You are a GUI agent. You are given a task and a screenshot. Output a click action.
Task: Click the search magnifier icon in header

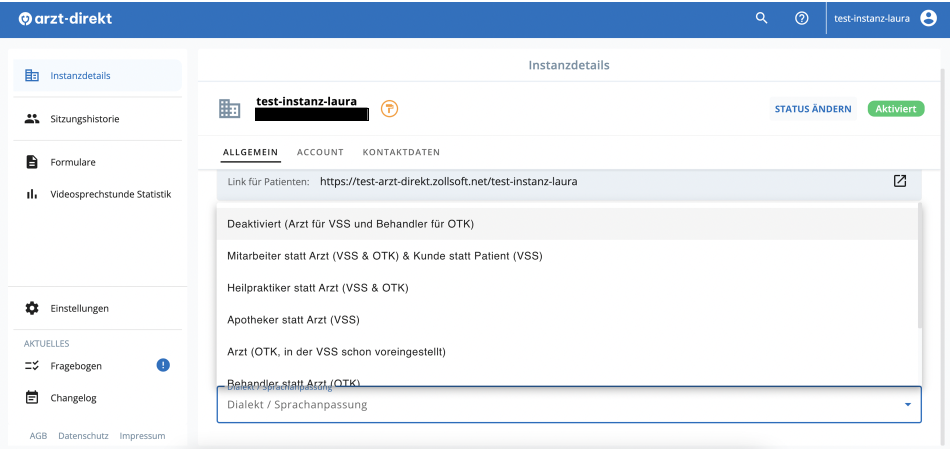pyautogui.click(x=762, y=18)
